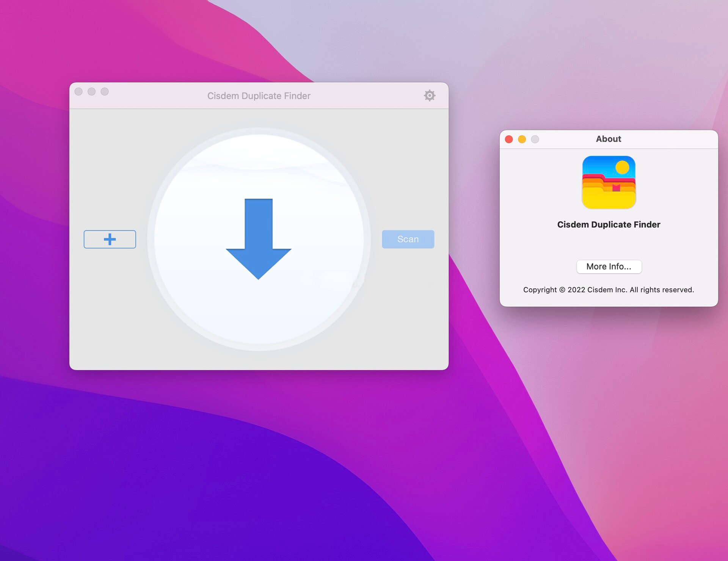This screenshot has width=728, height=561.
Task: Select Cisdem Duplicate Finder title bar
Action: [258, 96]
